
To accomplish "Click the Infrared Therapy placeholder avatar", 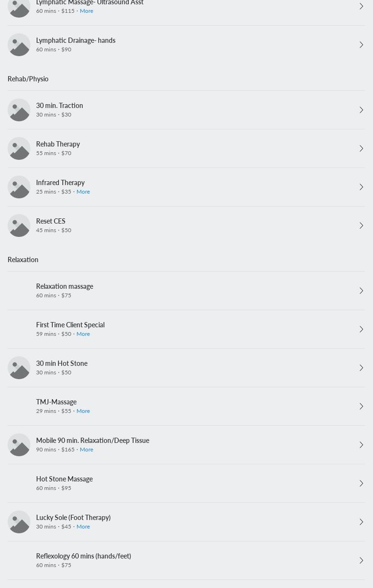I will [x=19, y=187].
